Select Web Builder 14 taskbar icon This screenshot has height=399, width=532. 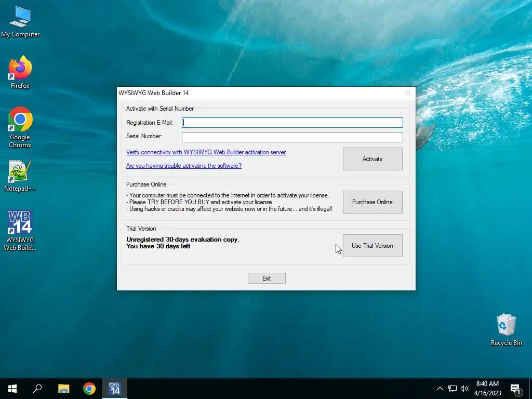(115, 389)
